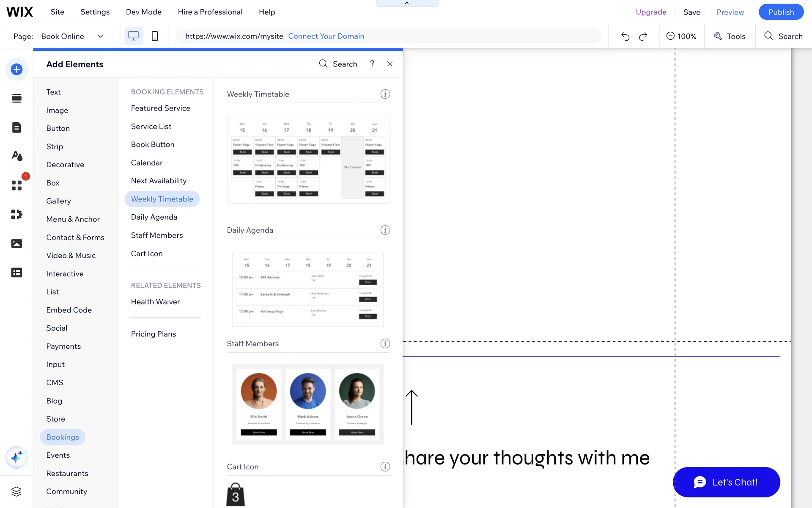Open Add Apps icon with notification badge
This screenshot has width=812, height=508.
16,185
